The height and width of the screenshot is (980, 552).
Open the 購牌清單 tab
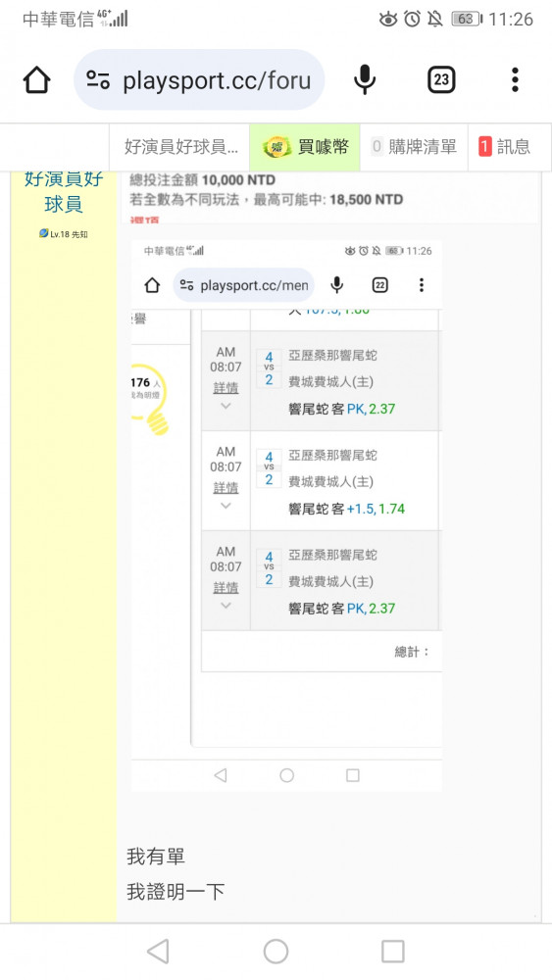[x=414, y=147]
